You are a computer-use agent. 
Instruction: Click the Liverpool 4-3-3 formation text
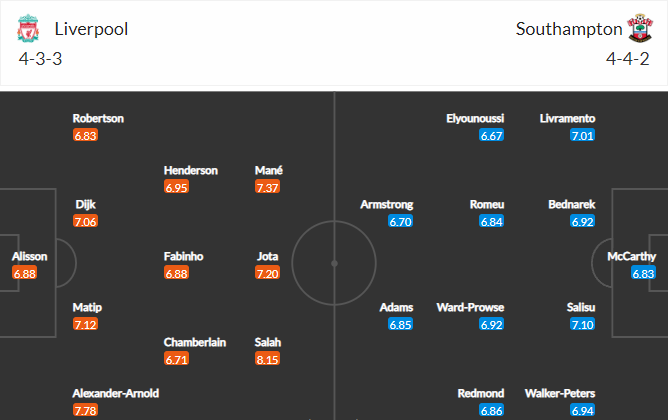(x=40, y=59)
